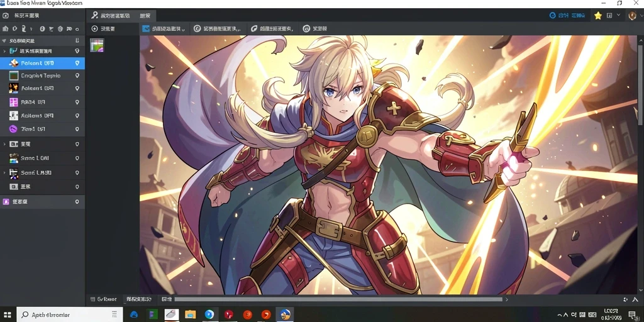Viewport: 644px width, 322px height.
Task: Toggle the pin on the flame icon row
Action: [x=77, y=88]
